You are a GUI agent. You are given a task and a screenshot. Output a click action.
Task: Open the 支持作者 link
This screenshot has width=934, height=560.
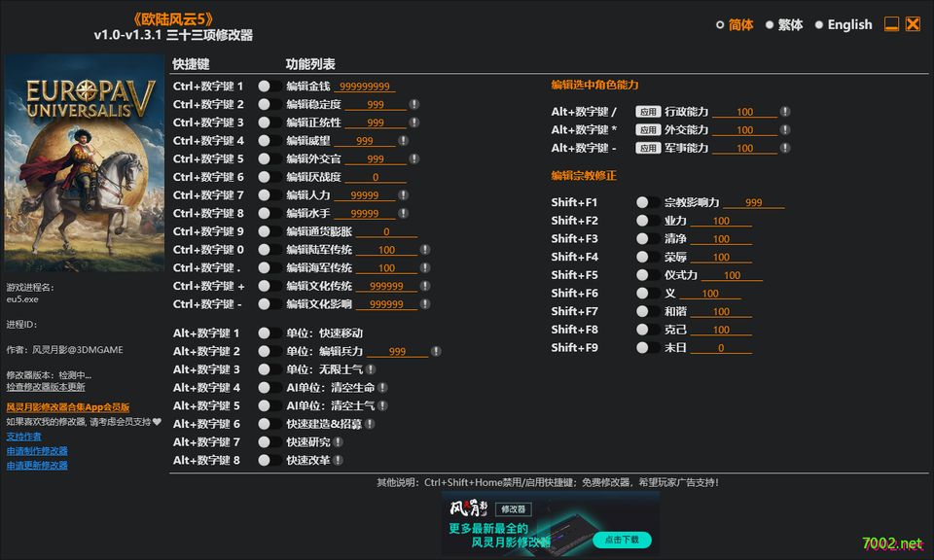pos(23,437)
